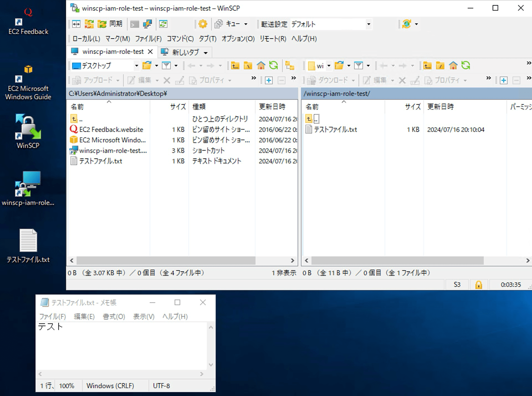Image resolution: width=532 pixels, height=396 pixels.
Task: Select テストファイル.txt in local panel
Action: point(100,161)
